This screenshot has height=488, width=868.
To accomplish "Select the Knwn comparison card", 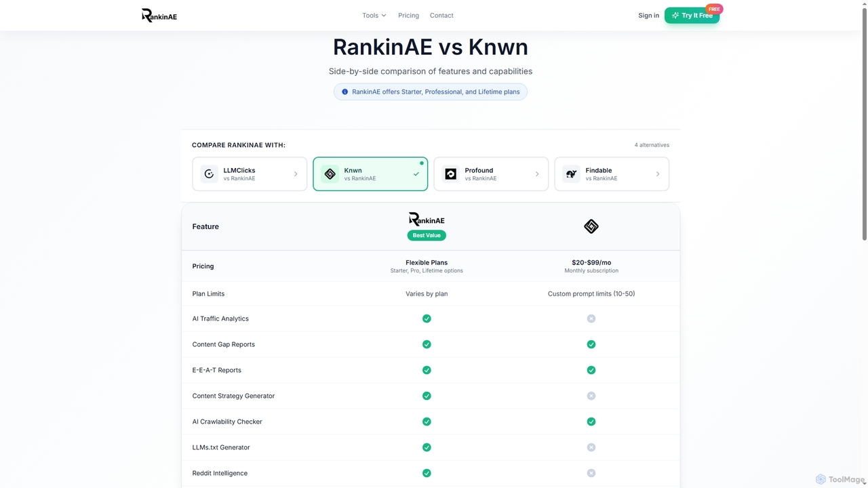I will [370, 174].
